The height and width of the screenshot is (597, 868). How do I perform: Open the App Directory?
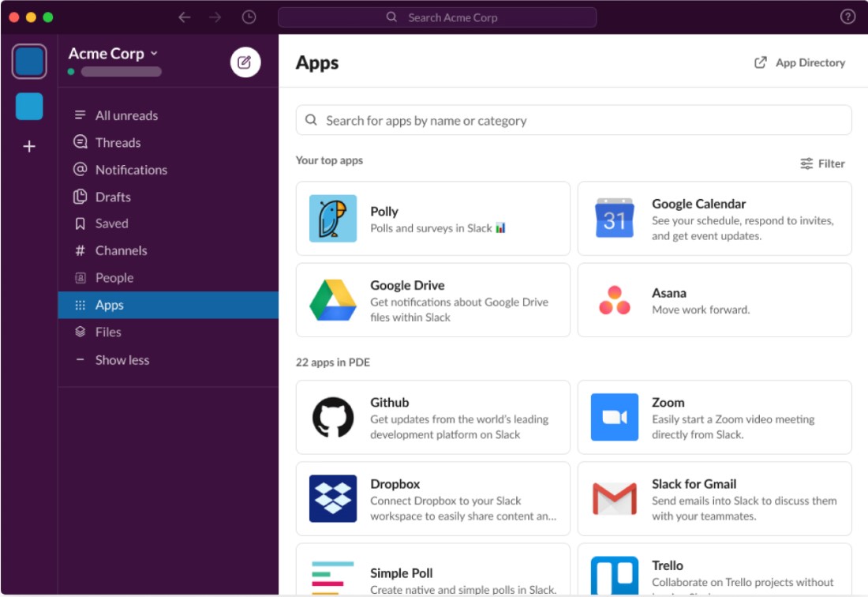tap(799, 62)
